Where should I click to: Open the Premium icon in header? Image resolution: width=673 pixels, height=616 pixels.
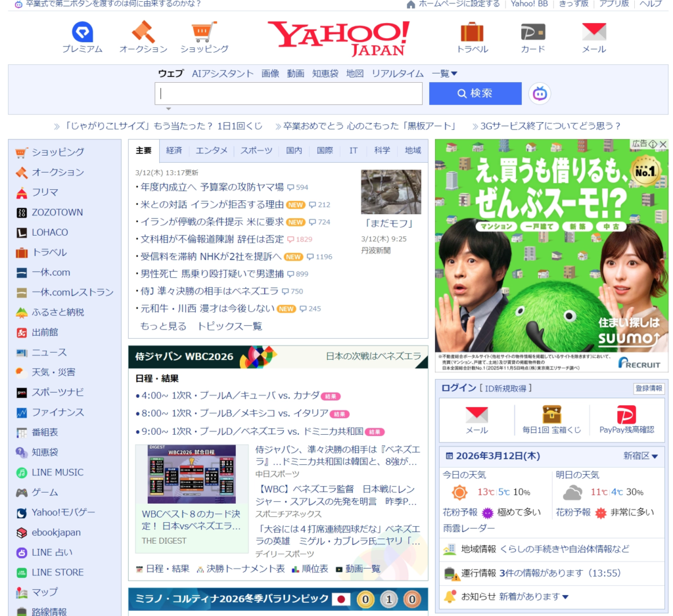(82, 32)
